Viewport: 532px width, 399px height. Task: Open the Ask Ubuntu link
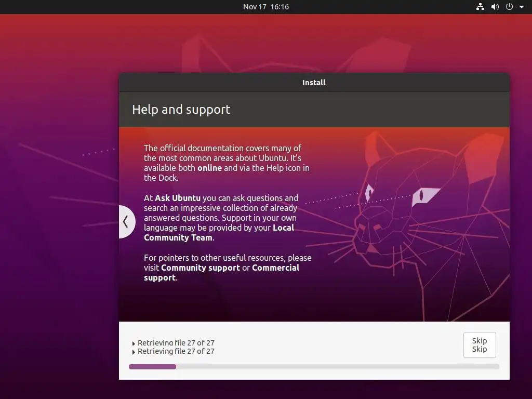[178, 198]
